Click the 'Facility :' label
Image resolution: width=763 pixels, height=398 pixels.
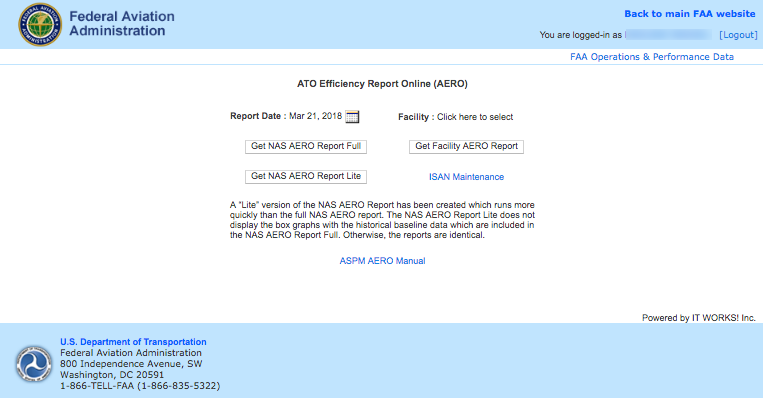click(x=416, y=117)
